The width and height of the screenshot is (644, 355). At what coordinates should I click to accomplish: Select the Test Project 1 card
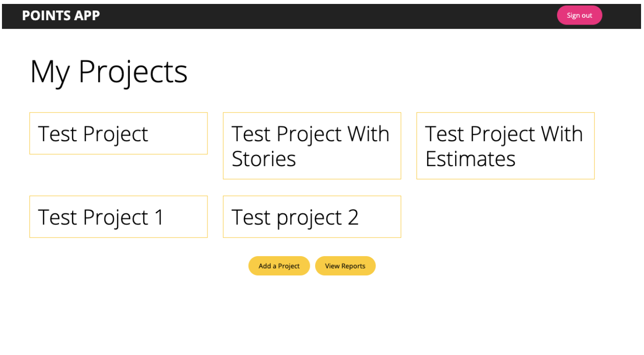pyautogui.click(x=118, y=217)
